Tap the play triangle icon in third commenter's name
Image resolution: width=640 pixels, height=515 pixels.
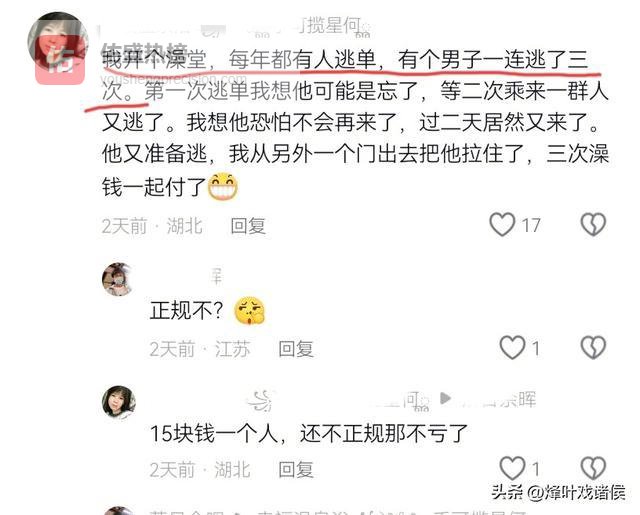coord(445,398)
